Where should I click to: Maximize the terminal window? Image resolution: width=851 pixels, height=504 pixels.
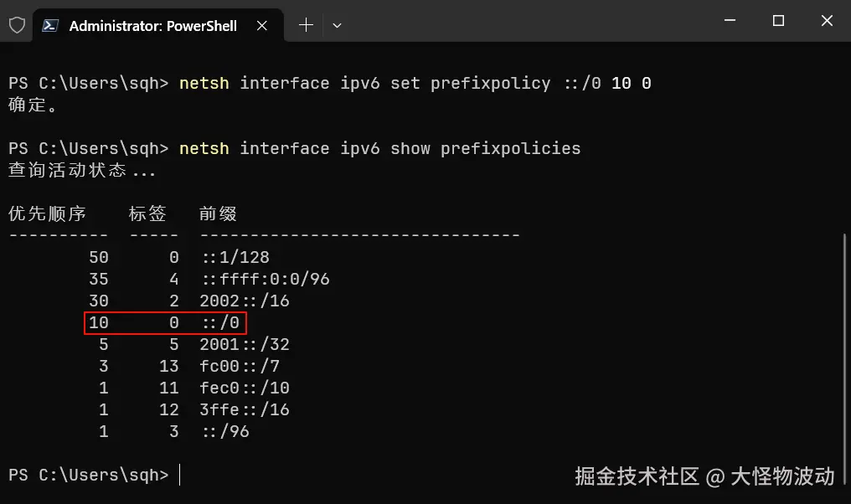[x=778, y=21]
